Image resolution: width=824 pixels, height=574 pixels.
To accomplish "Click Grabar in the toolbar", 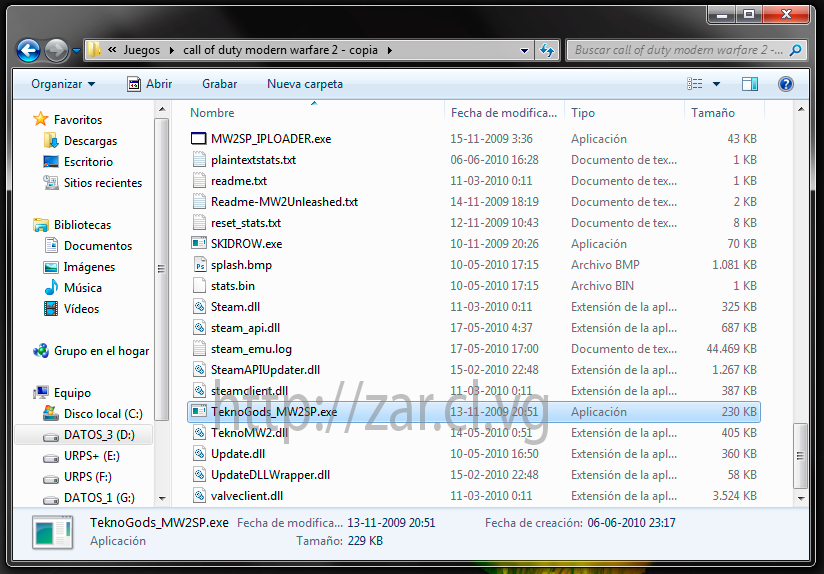I will click(219, 84).
